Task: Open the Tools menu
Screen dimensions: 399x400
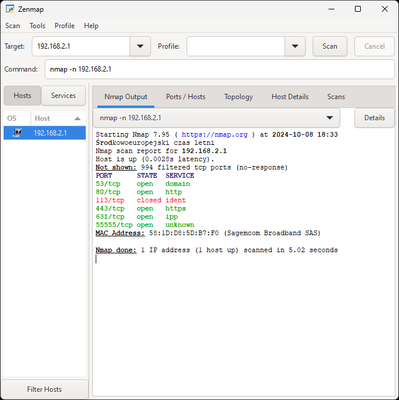Action: pos(37,26)
